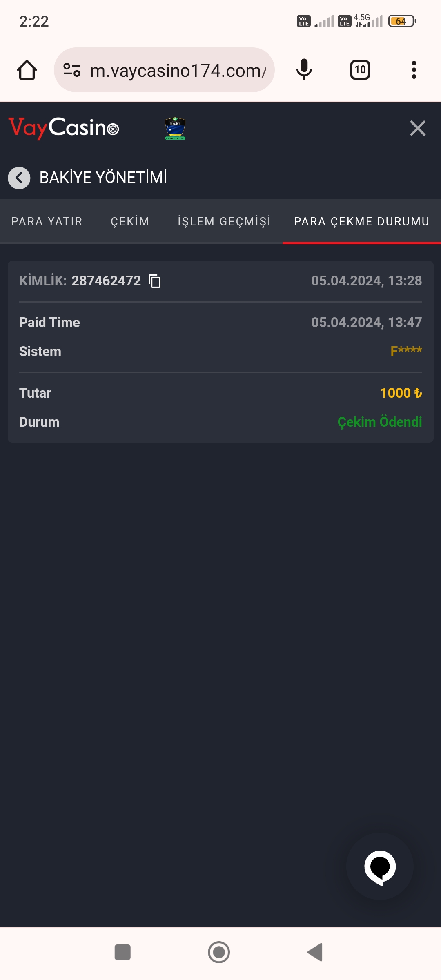Select the PARA ÇEKME DURUMU tab
441x980 pixels.
[x=361, y=222]
